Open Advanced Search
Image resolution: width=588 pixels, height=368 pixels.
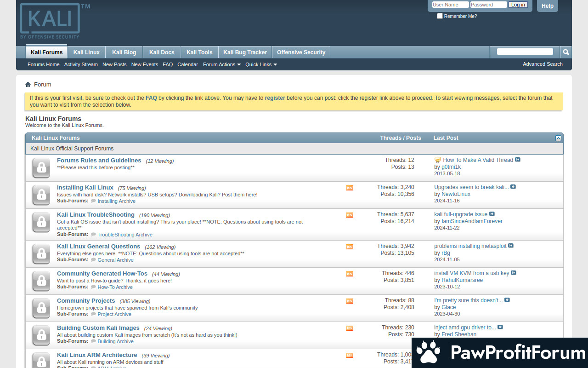(x=543, y=64)
